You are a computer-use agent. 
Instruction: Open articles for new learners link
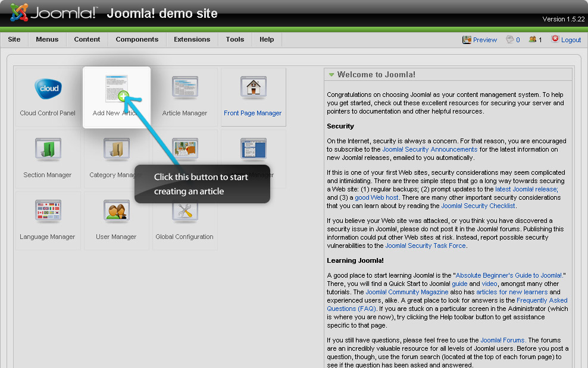click(512, 291)
